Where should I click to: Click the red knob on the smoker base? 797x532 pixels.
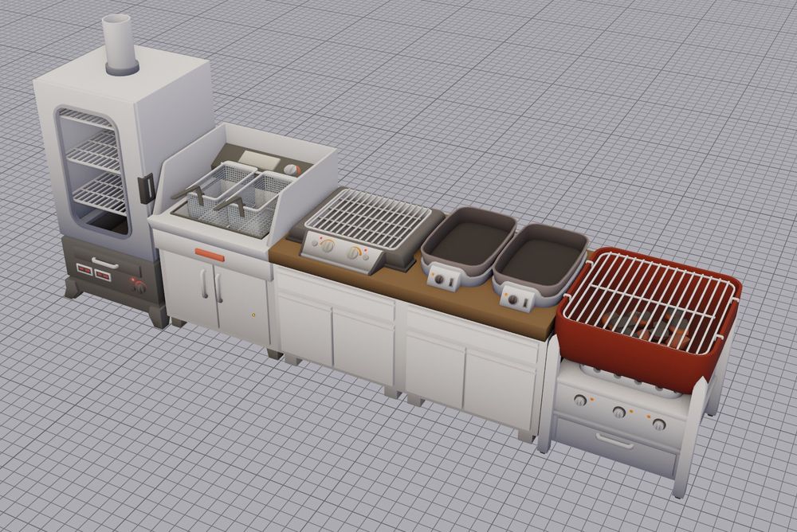[138, 286]
